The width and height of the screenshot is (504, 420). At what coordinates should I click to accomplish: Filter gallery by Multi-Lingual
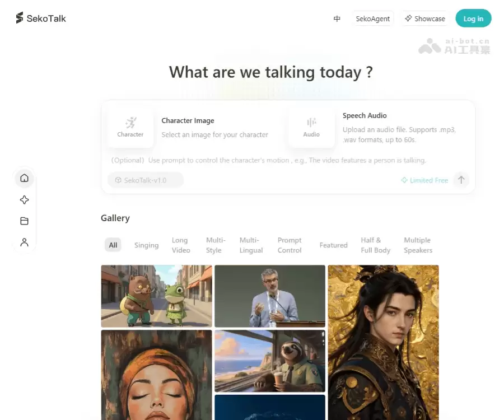(251, 245)
